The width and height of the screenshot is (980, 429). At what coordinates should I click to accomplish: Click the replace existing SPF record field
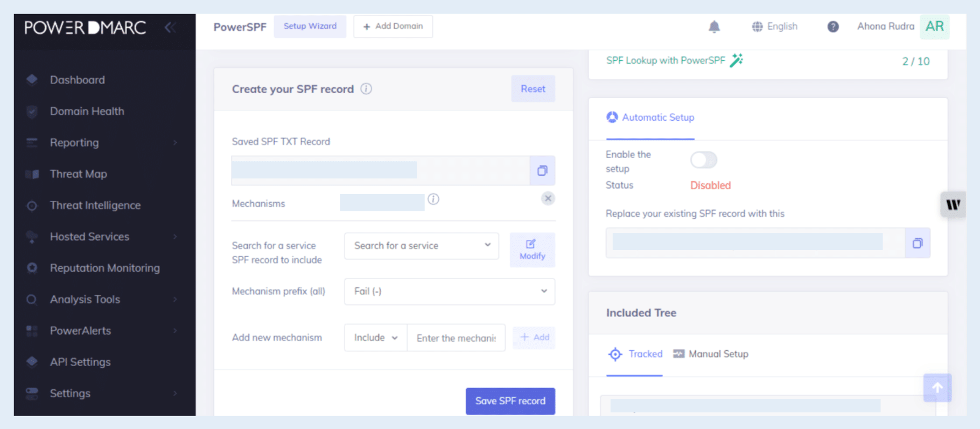click(x=755, y=243)
